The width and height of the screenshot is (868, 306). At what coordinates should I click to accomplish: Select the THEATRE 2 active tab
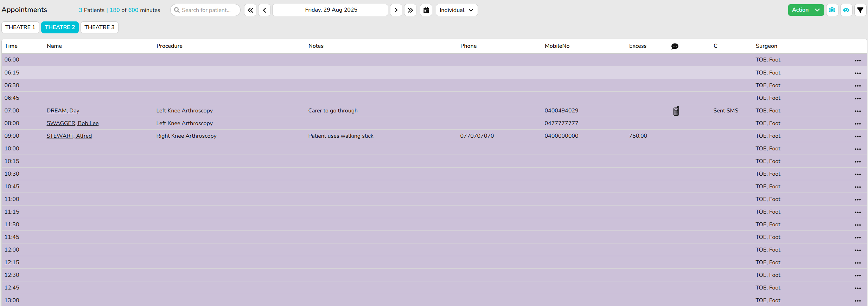click(60, 27)
